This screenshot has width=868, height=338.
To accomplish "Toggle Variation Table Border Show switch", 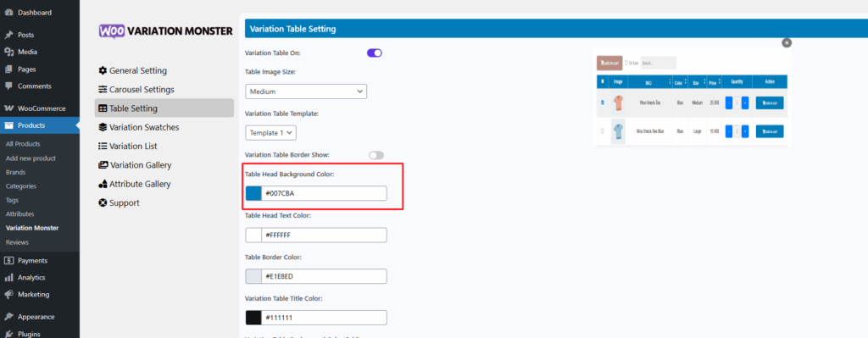I will point(376,156).
